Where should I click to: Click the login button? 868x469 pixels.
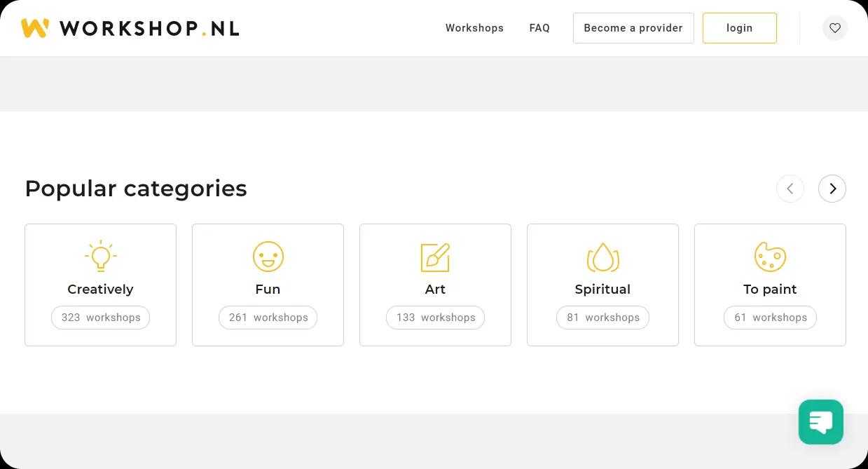(739, 28)
